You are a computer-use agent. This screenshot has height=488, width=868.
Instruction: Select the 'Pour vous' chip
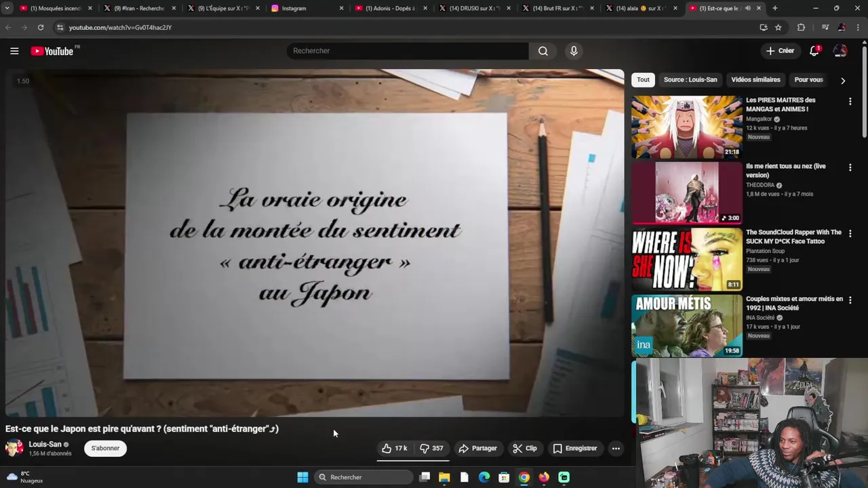808,79
